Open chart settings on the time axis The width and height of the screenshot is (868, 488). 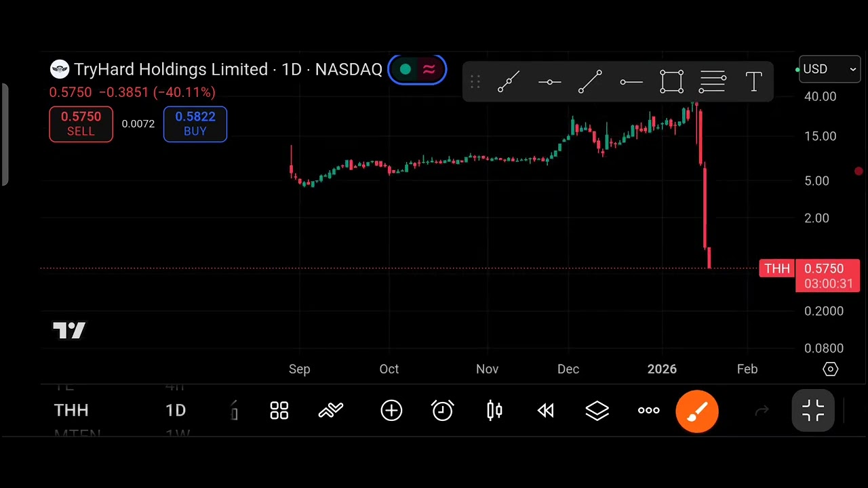(831, 369)
